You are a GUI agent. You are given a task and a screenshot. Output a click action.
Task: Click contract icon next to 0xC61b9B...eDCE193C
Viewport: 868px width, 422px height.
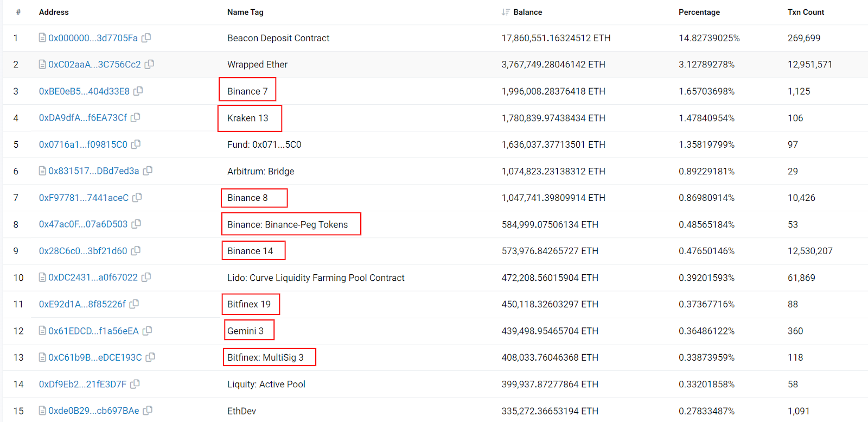coord(42,357)
